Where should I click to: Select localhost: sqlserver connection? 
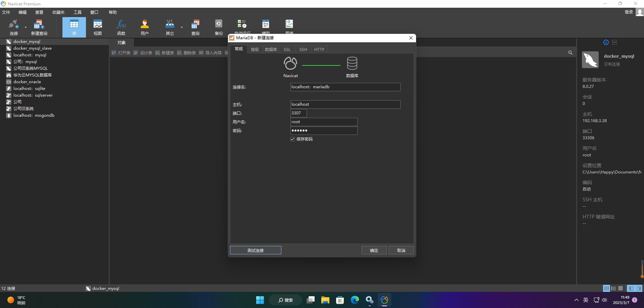point(33,95)
